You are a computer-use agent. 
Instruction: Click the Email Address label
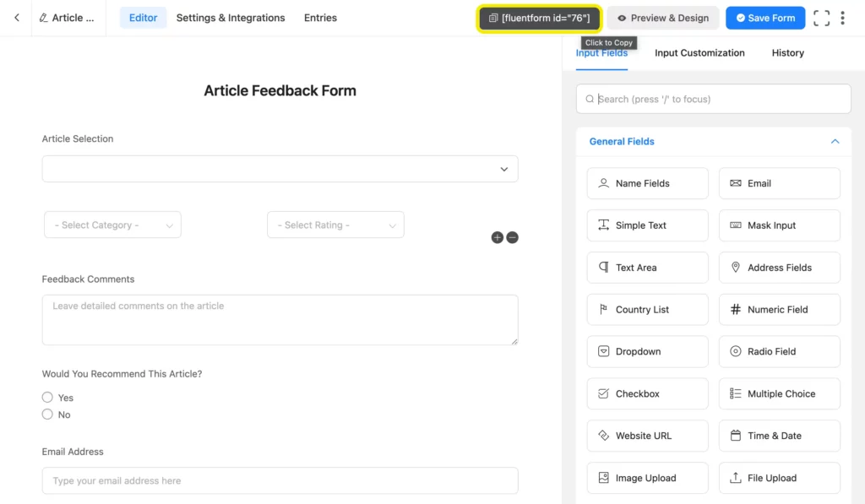coord(73,452)
